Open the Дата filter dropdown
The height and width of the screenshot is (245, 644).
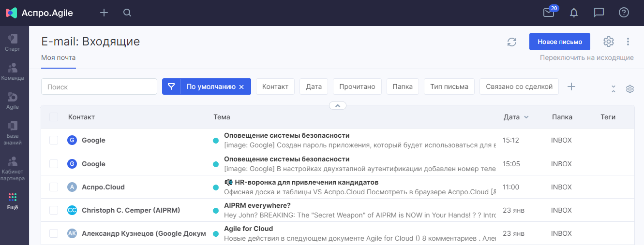314,86
